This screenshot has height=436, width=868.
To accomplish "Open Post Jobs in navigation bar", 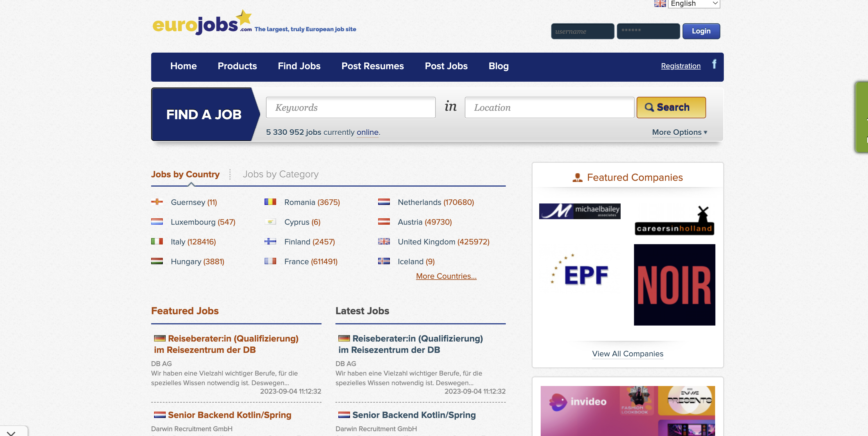I will tap(446, 66).
